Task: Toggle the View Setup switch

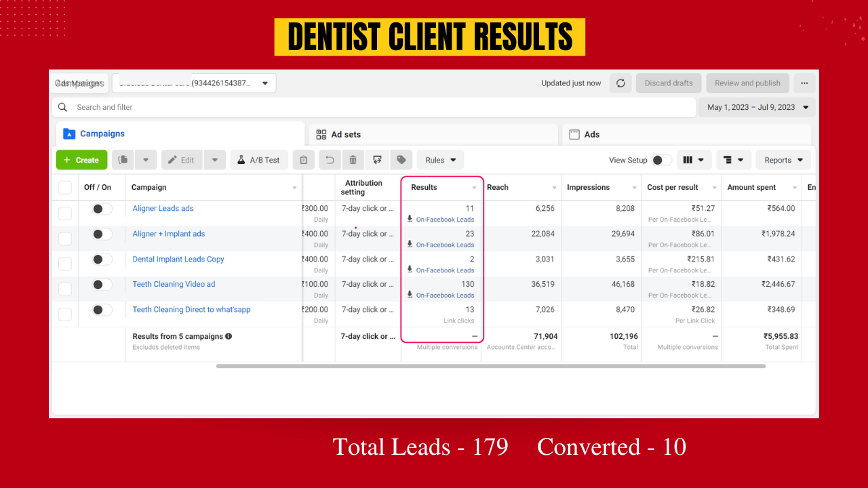Action: tap(661, 160)
